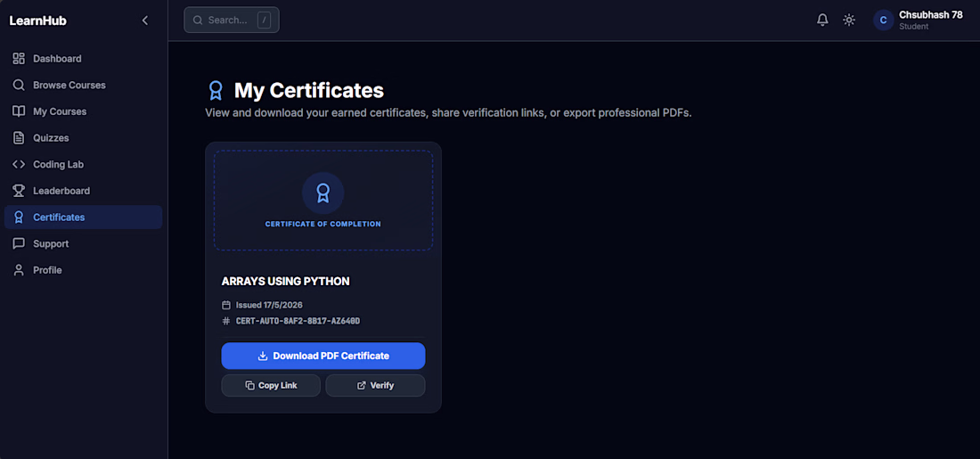This screenshot has height=459, width=980.
Task: Click the LearnHub logo text
Action: point(38,20)
